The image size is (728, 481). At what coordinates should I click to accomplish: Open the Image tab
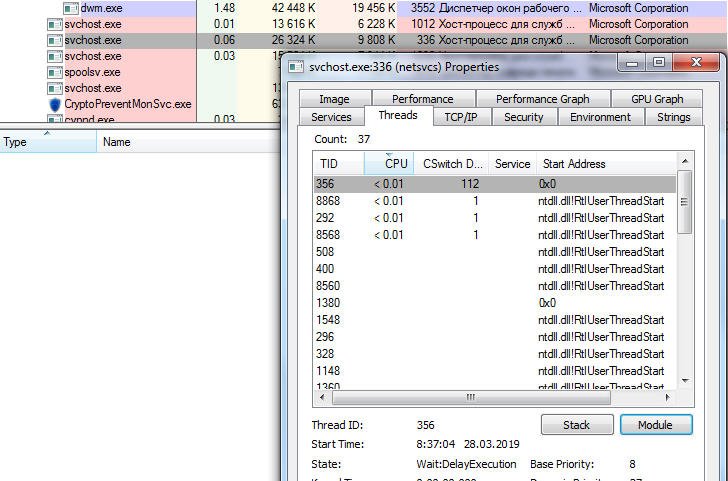[x=334, y=99]
